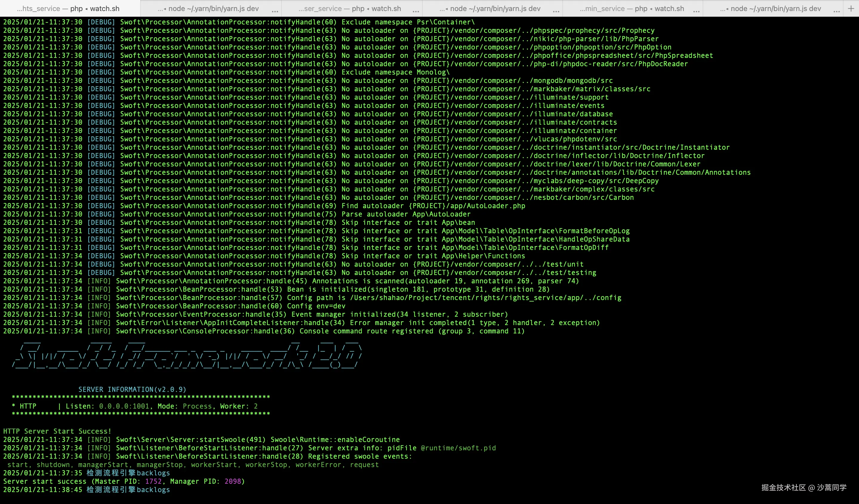Click the ellipsis indicator on first yarn.js tab
This screenshot has height=504, width=859.
tap(275, 11)
